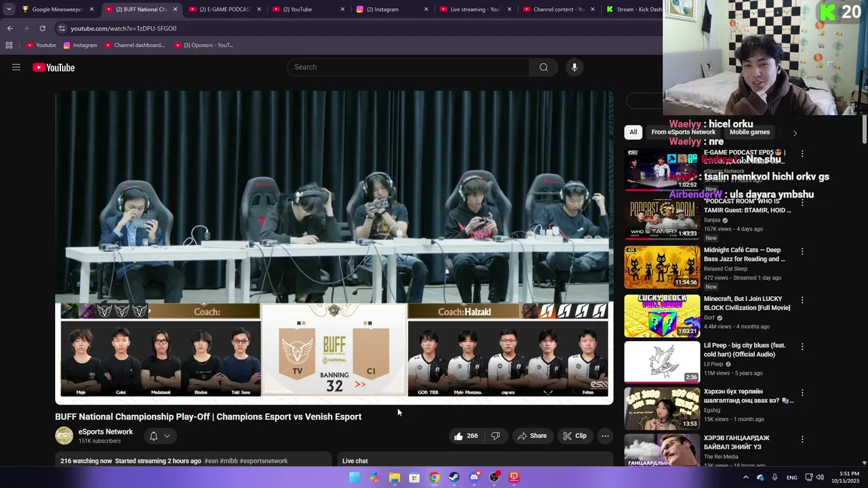Image resolution: width=868 pixels, height=488 pixels.
Task: Open Steam from the taskbar
Action: (x=454, y=477)
